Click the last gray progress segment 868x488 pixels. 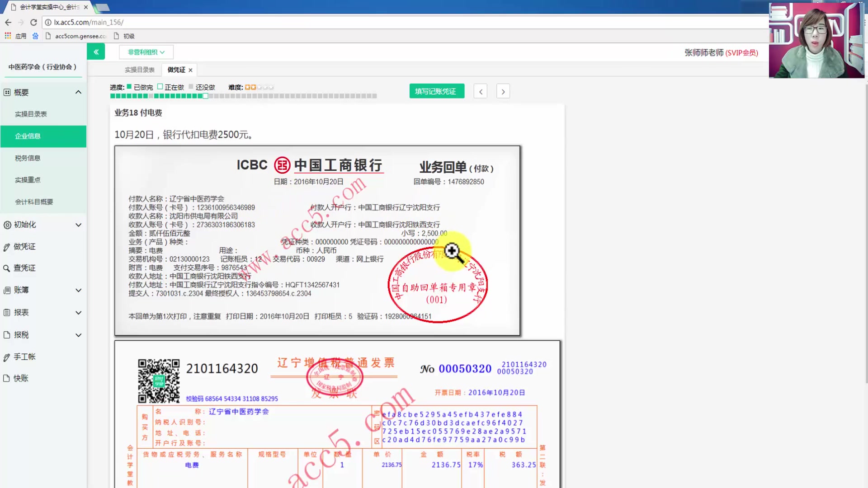tap(374, 96)
